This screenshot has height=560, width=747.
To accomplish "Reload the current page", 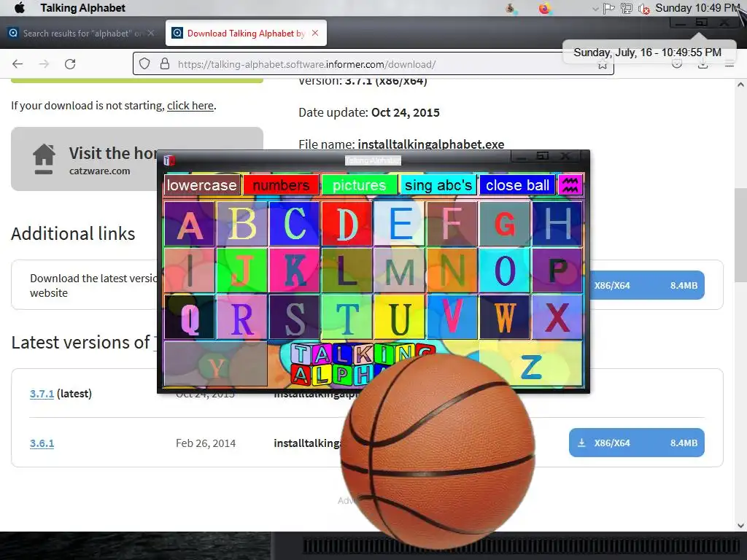I will point(70,64).
